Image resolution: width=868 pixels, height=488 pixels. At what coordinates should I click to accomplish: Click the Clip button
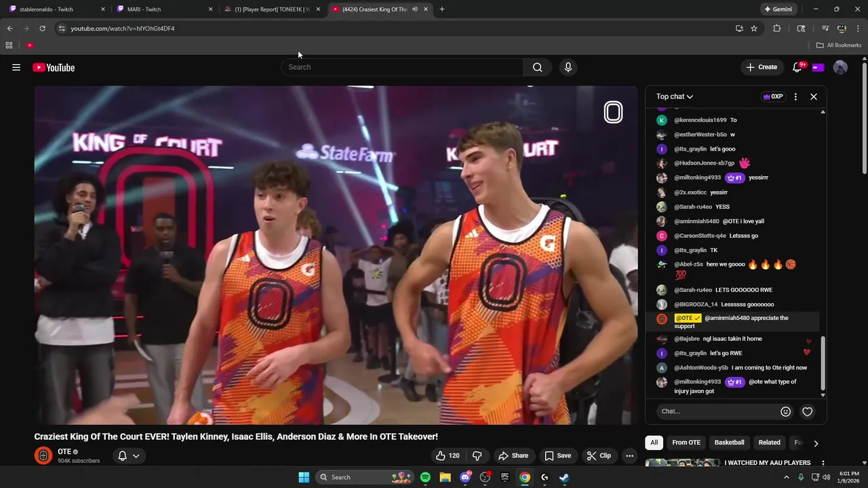(599, 455)
